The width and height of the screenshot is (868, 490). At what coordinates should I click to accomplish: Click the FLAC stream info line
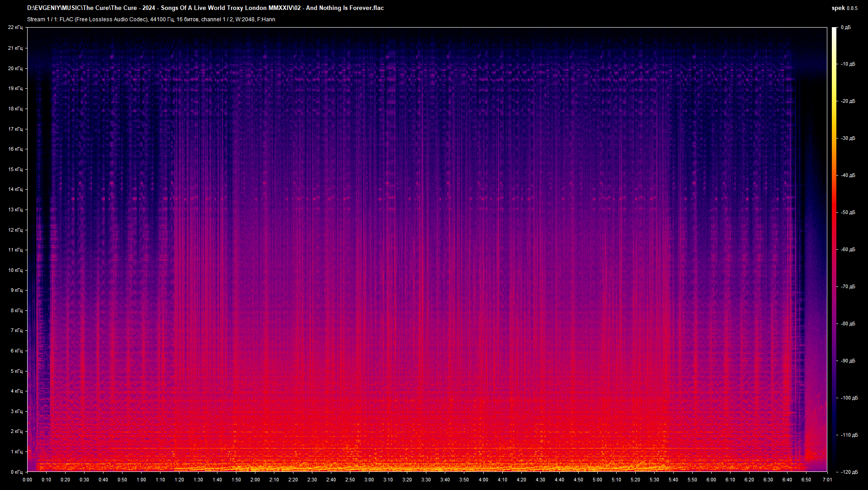(151, 19)
